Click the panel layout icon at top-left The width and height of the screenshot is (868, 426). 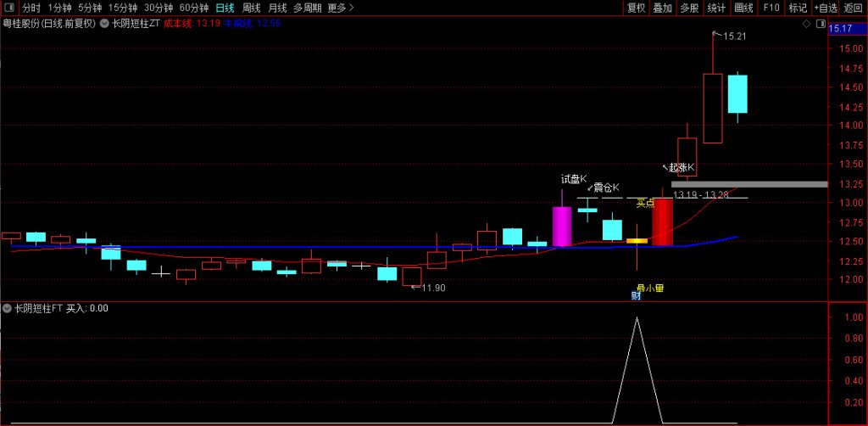(x=9, y=8)
